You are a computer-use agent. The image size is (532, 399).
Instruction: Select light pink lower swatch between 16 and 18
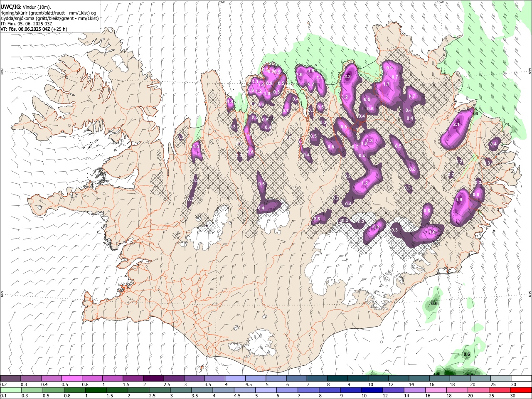click(435, 390)
